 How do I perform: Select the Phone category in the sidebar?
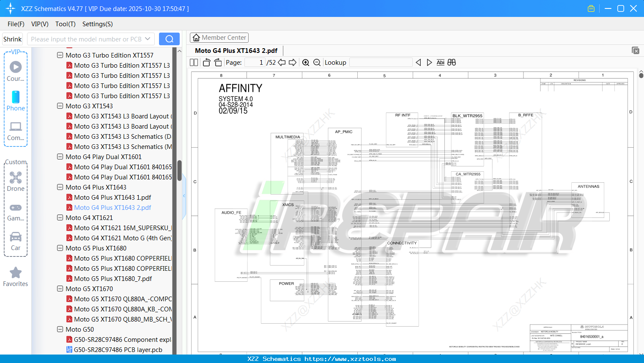(16, 101)
